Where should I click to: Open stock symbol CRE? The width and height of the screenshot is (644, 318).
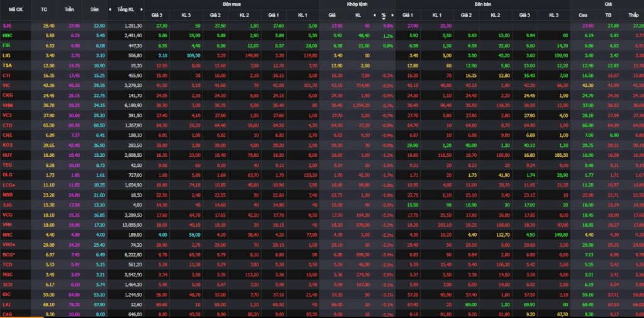pos(8,135)
